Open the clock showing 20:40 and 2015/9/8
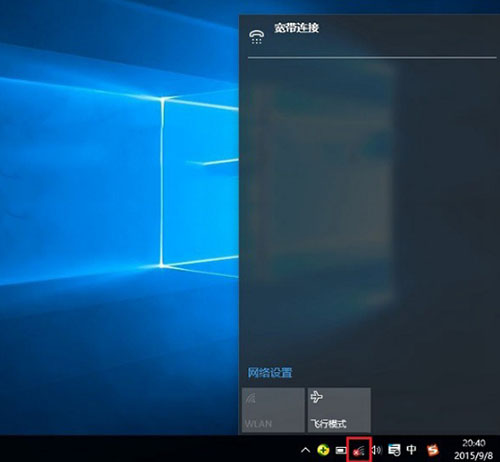Screen dimensions: 500x462 pos(473,449)
